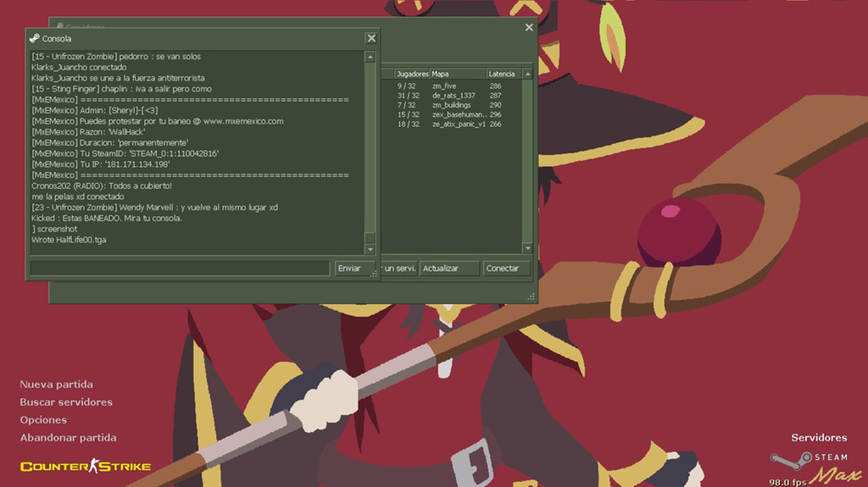
Task: Click Abandonar partida menu item
Action: pyautogui.click(x=68, y=437)
